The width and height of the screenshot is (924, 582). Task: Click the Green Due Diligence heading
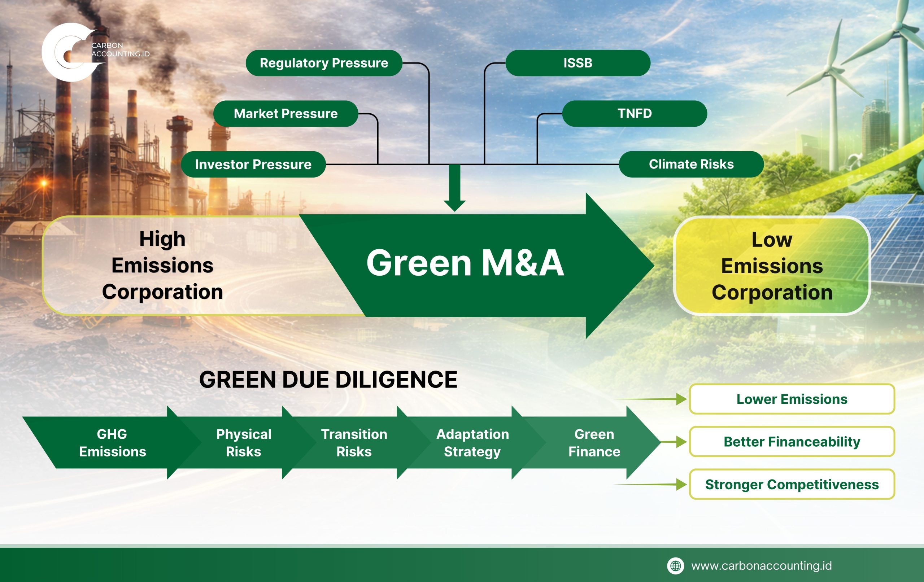(328, 380)
